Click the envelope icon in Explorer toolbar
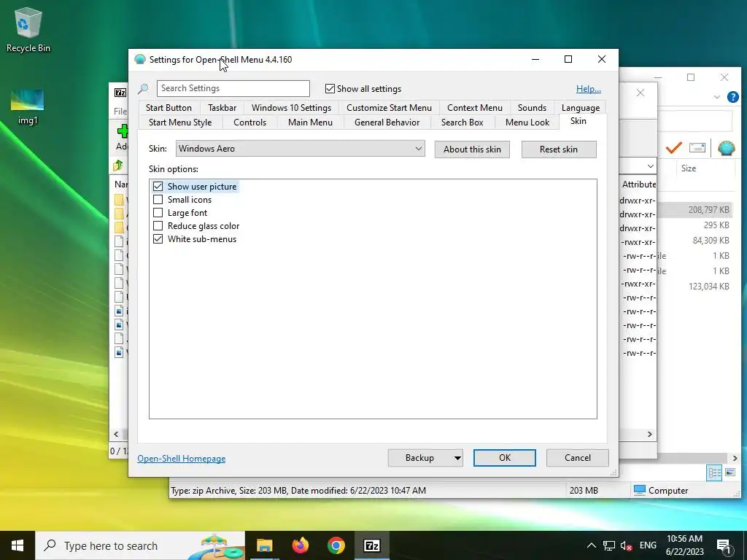This screenshot has width=747, height=560. click(x=697, y=147)
